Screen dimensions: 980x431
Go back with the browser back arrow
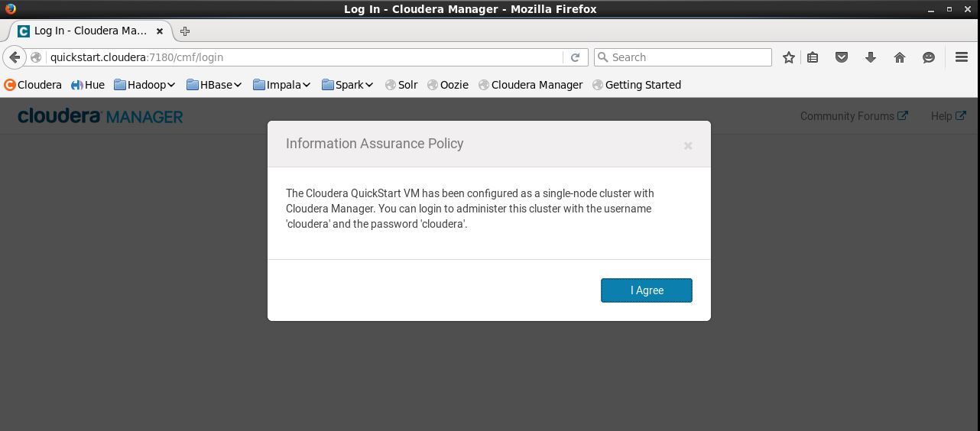pyautogui.click(x=15, y=57)
